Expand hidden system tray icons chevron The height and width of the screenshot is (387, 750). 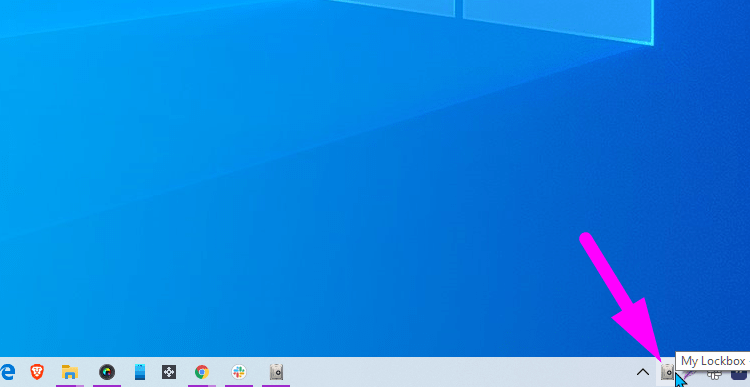coord(643,372)
